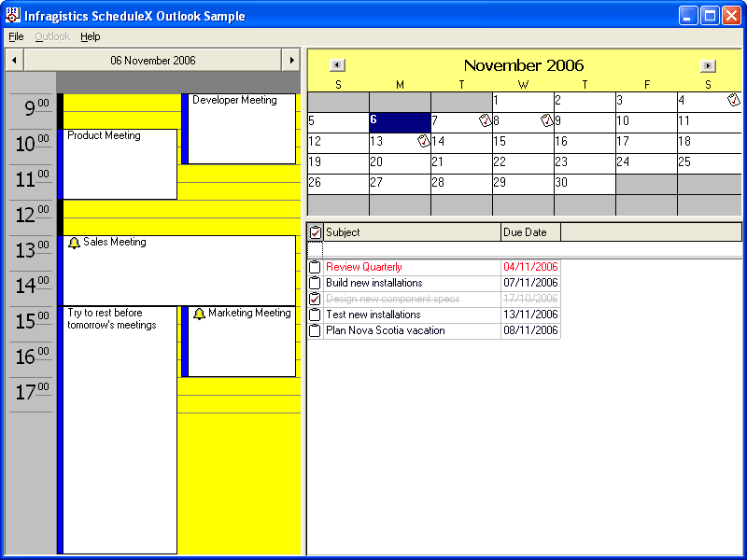Select November 10 in the month calendar
The height and width of the screenshot is (560, 747).
click(646, 122)
